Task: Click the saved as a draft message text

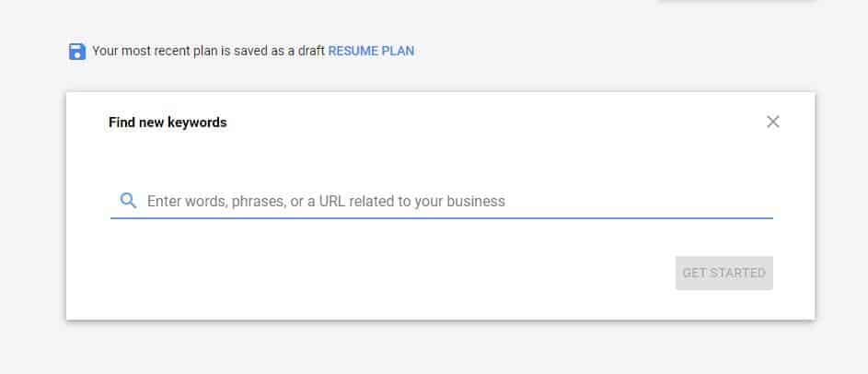Action: 208,51
